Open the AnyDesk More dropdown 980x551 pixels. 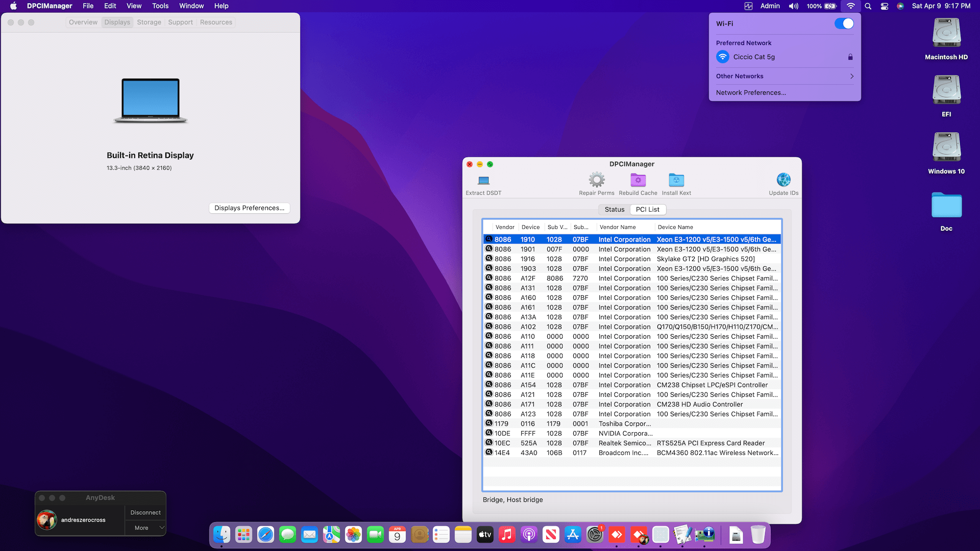pyautogui.click(x=145, y=528)
